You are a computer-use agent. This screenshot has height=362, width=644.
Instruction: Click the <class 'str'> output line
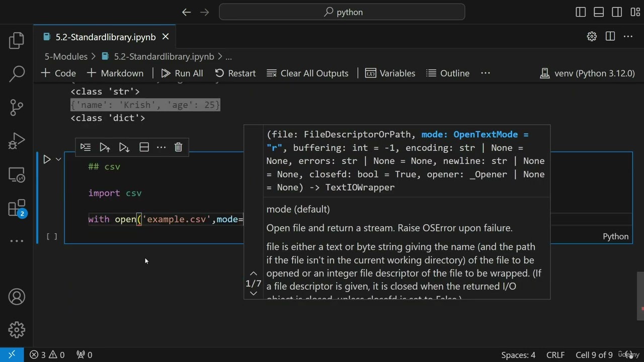click(105, 92)
